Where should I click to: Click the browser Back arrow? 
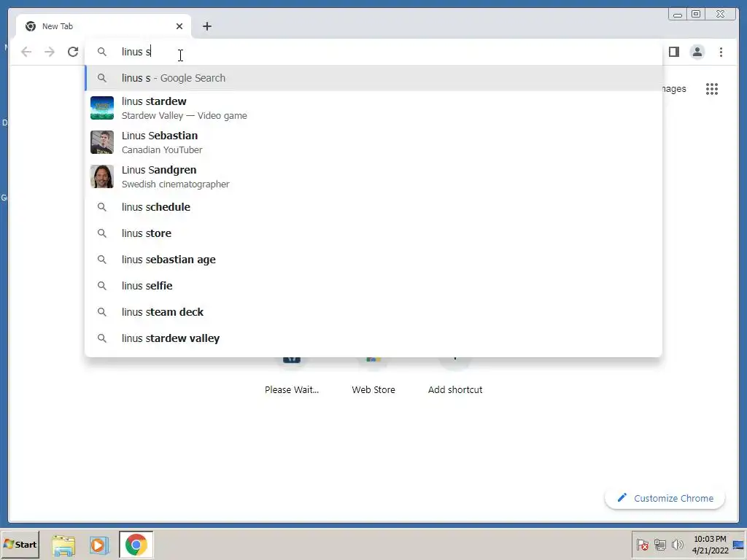[x=26, y=52]
